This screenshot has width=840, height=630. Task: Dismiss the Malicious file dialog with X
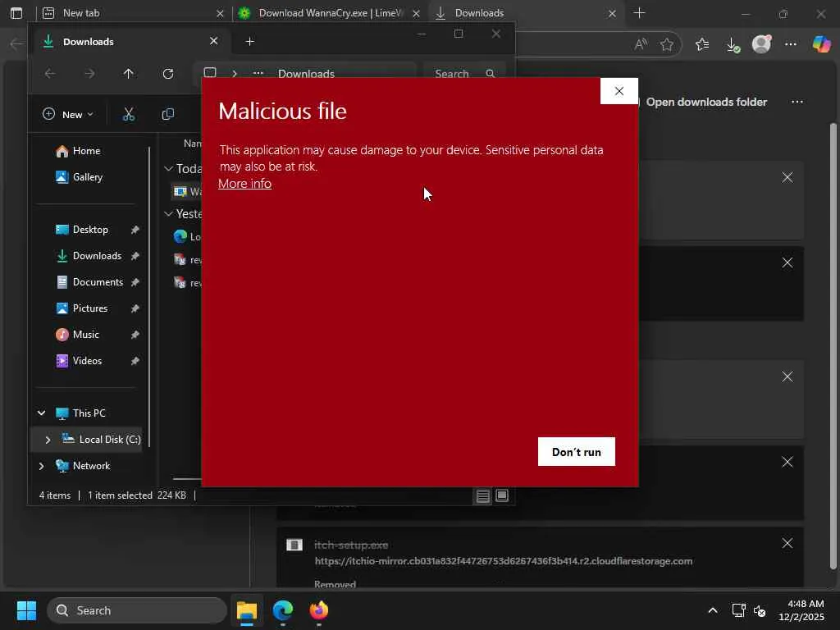pyautogui.click(x=619, y=91)
